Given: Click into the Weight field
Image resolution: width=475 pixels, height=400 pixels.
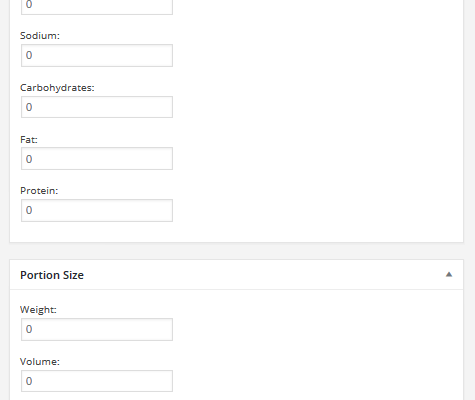Looking at the screenshot, I should [97, 329].
